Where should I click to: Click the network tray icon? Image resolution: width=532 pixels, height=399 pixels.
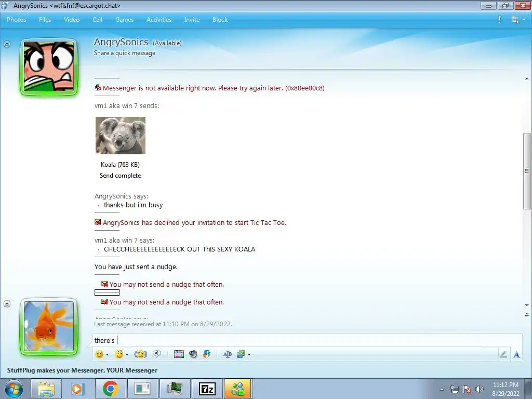tap(454, 389)
